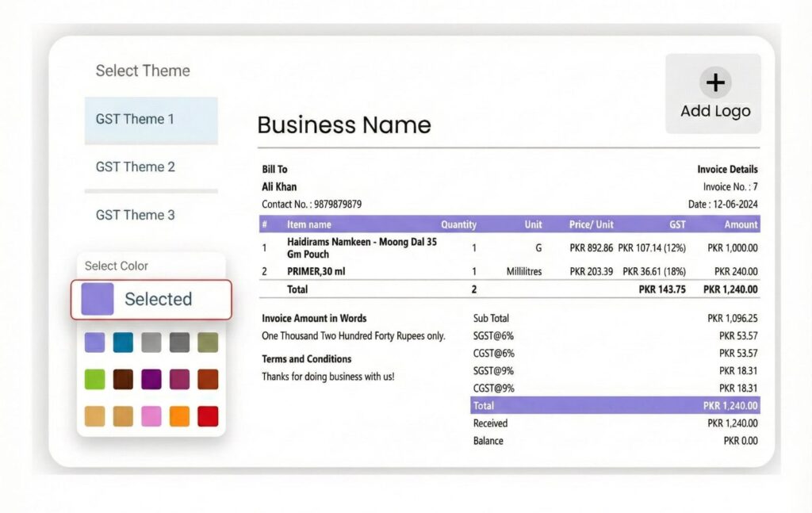Pick the red color swatch
812x513 pixels.
207,416
